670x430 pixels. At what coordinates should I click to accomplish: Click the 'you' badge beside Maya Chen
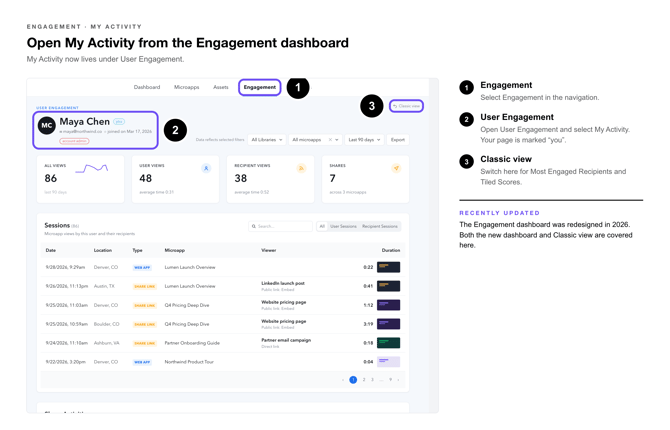point(119,122)
